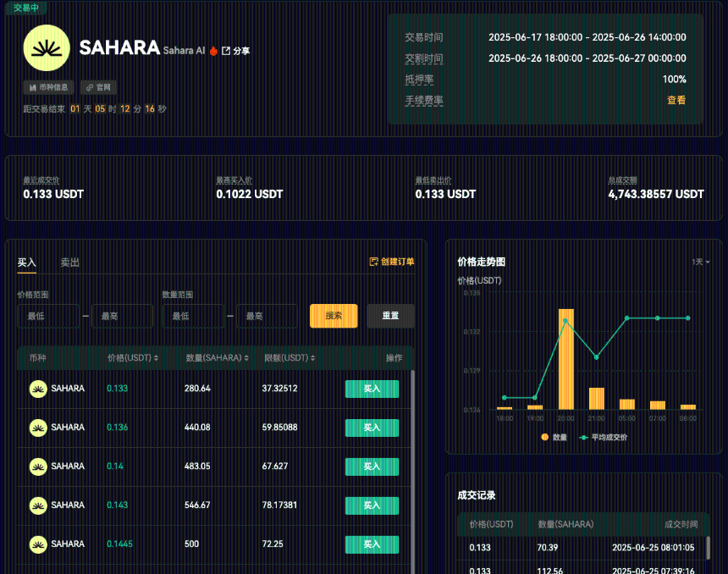Image resolution: width=728 pixels, height=574 pixels.
Task: Sort by 价格(USDT) column
Action: click(x=133, y=357)
